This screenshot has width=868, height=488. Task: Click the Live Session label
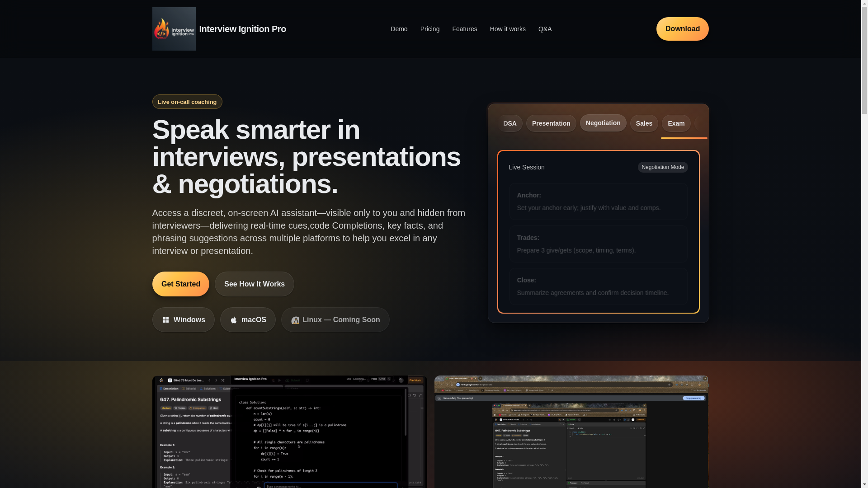(527, 167)
